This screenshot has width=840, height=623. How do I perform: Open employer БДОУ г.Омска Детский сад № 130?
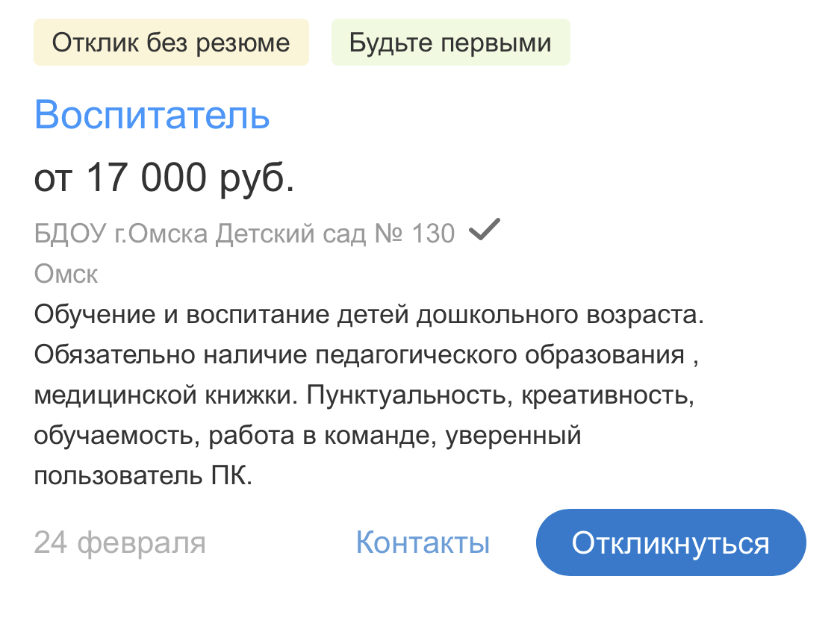click(244, 234)
